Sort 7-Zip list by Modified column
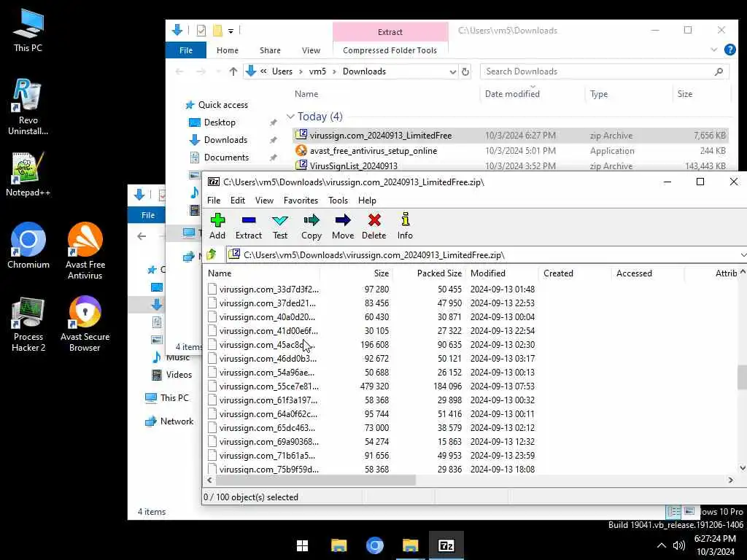The image size is (747, 560). 488,273
